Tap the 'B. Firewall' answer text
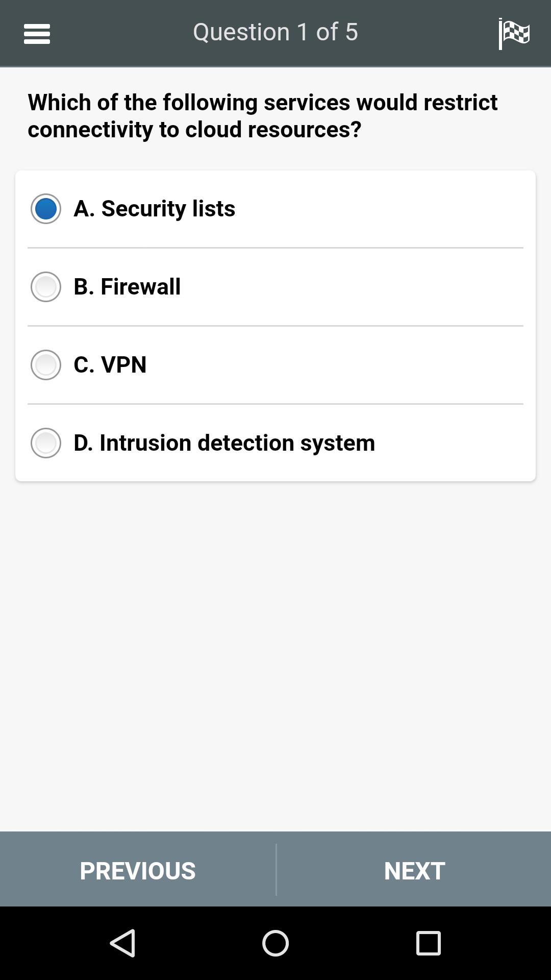 click(127, 286)
